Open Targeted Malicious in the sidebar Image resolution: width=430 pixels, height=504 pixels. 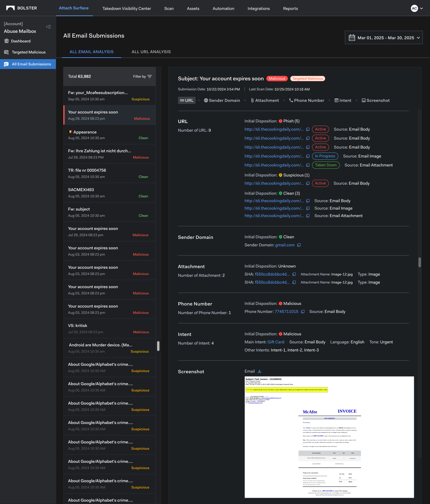[x=28, y=52]
